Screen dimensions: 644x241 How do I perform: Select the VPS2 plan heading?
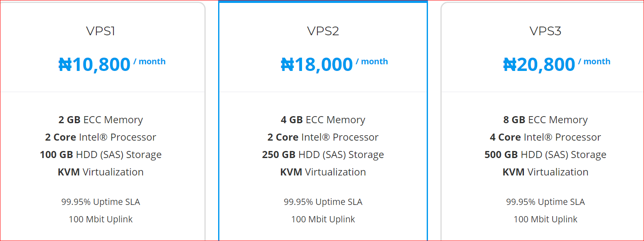(x=323, y=31)
